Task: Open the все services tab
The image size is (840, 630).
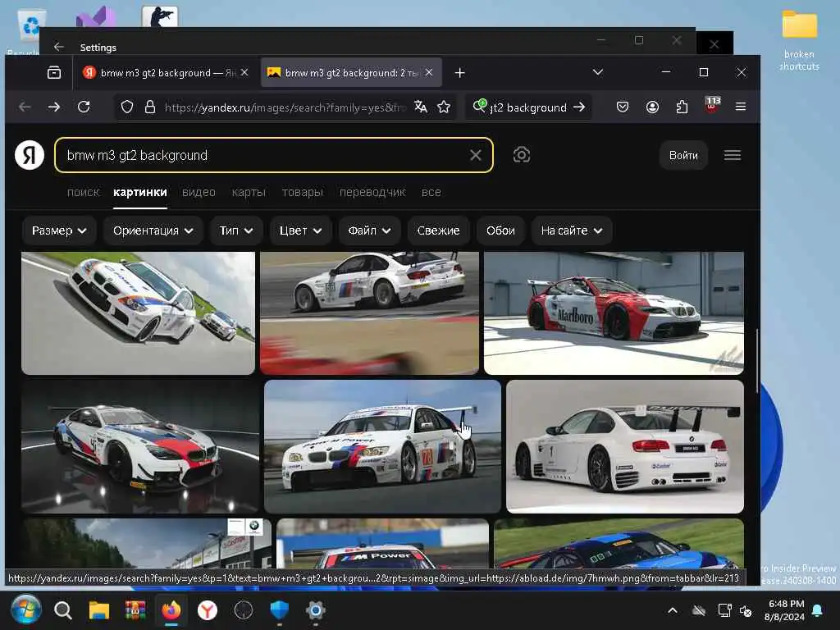Action: (431, 192)
